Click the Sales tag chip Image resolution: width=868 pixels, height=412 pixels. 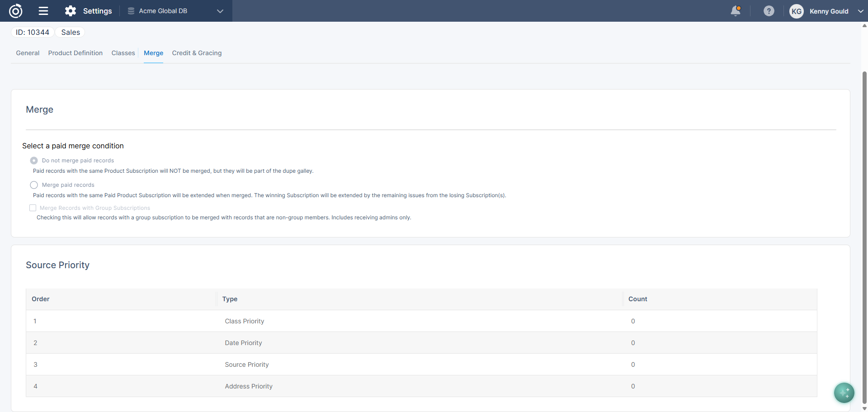pyautogui.click(x=71, y=32)
